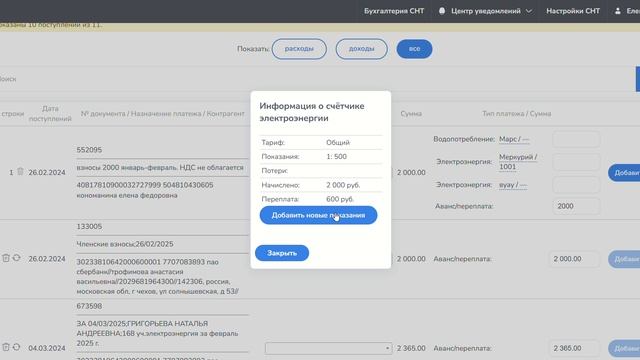The width and height of the screenshot is (640, 360).
Task: Click document number 552095
Action: tap(89, 150)
